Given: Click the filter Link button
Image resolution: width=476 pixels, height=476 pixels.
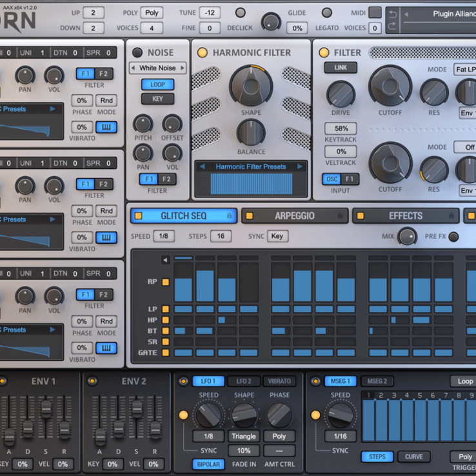Looking at the screenshot, I should point(341,67).
